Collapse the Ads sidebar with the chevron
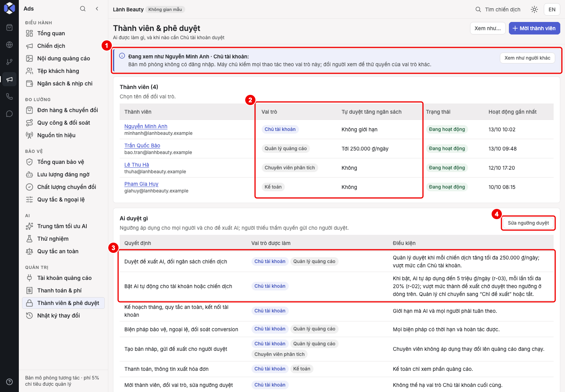This screenshot has width=565, height=392. [x=97, y=9]
